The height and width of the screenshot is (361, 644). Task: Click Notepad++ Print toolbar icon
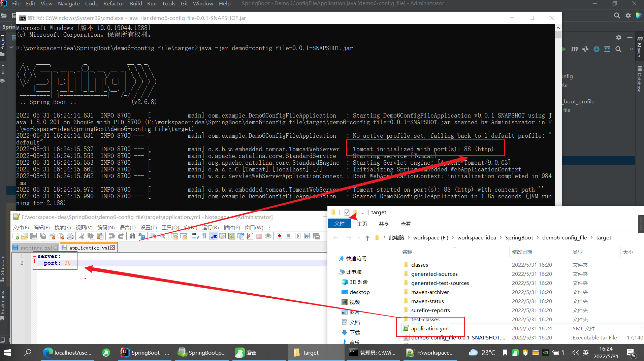coord(70,236)
